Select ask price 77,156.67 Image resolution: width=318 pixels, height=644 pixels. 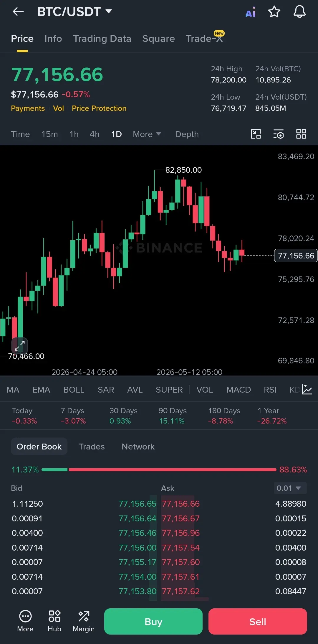[181, 518]
